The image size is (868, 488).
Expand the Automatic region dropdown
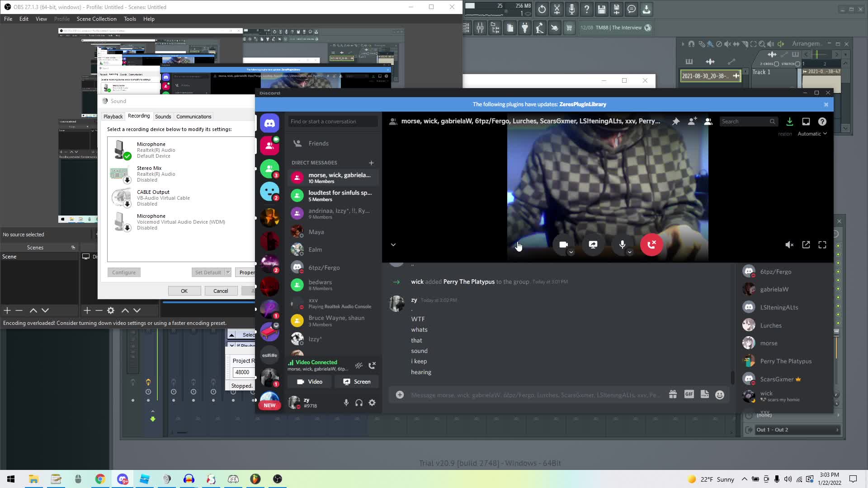coord(812,134)
